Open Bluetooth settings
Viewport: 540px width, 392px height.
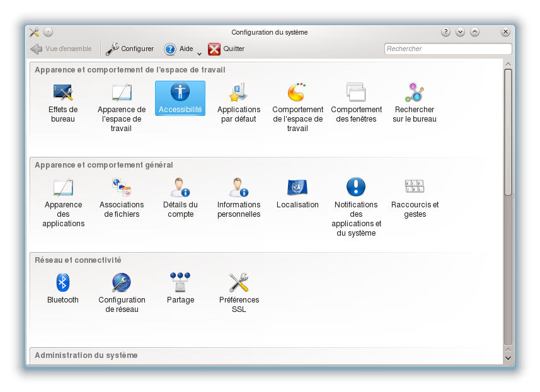pyautogui.click(x=62, y=288)
